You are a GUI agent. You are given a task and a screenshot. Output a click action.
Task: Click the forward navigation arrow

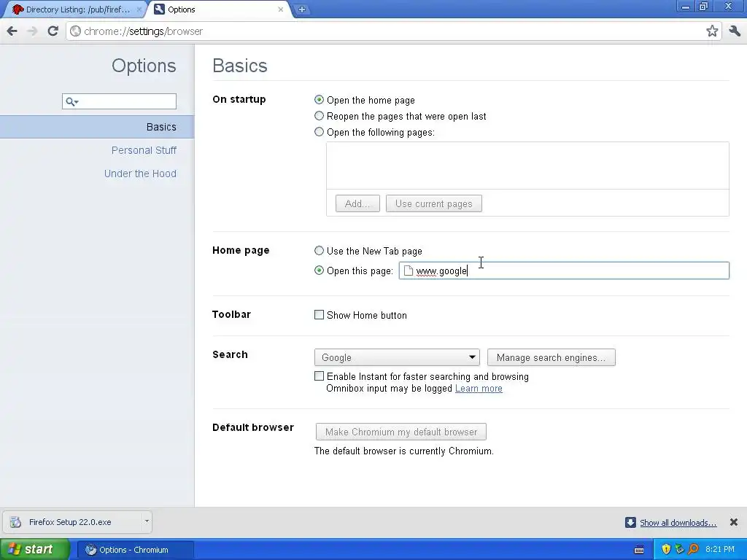click(x=32, y=31)
